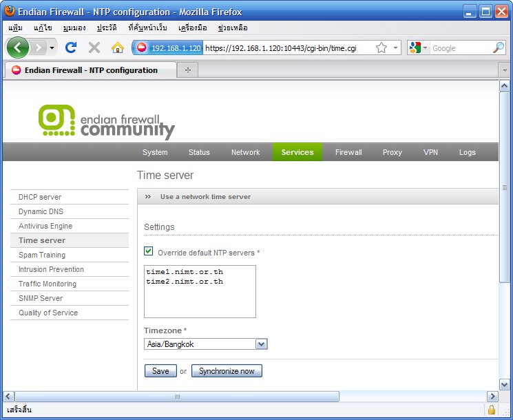Click the Endian Firewall Community logo

(x=107, y=122)
